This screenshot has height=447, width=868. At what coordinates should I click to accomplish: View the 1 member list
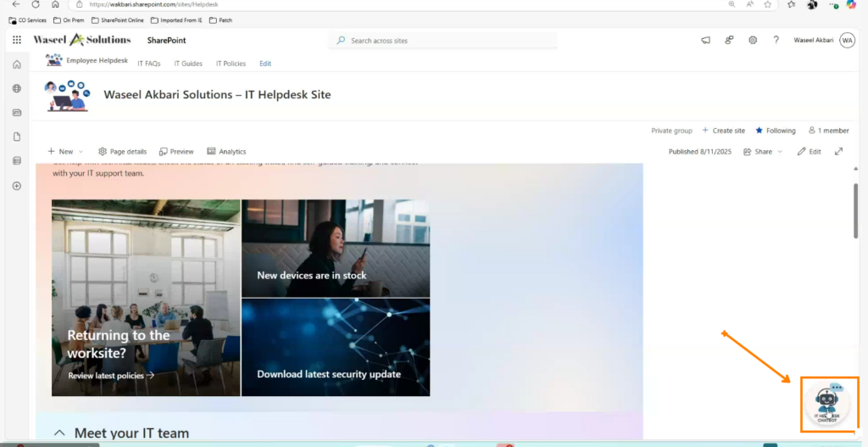[829, 131]
